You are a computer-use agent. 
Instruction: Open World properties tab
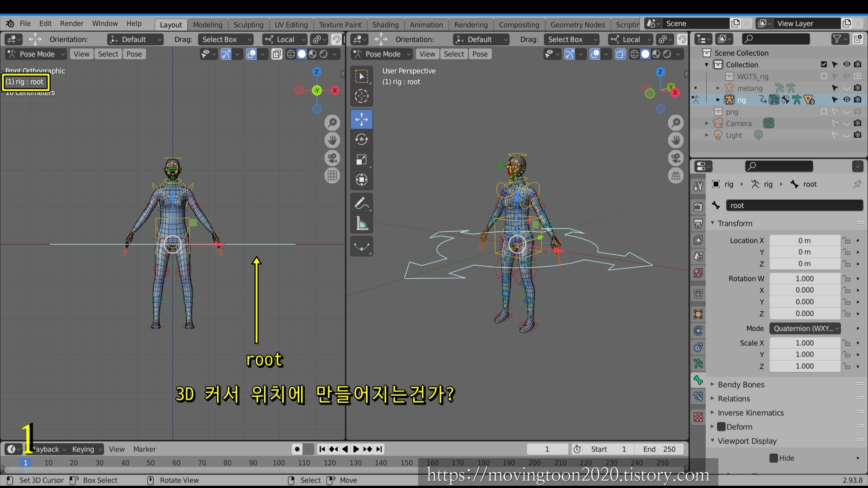tap(698, 273)
